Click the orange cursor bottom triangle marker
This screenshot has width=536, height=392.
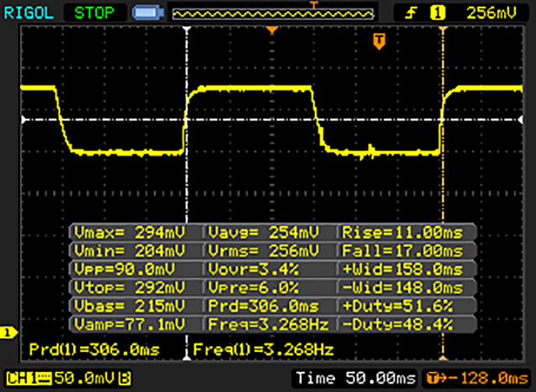pyautogui.click(x=443, y=358)
